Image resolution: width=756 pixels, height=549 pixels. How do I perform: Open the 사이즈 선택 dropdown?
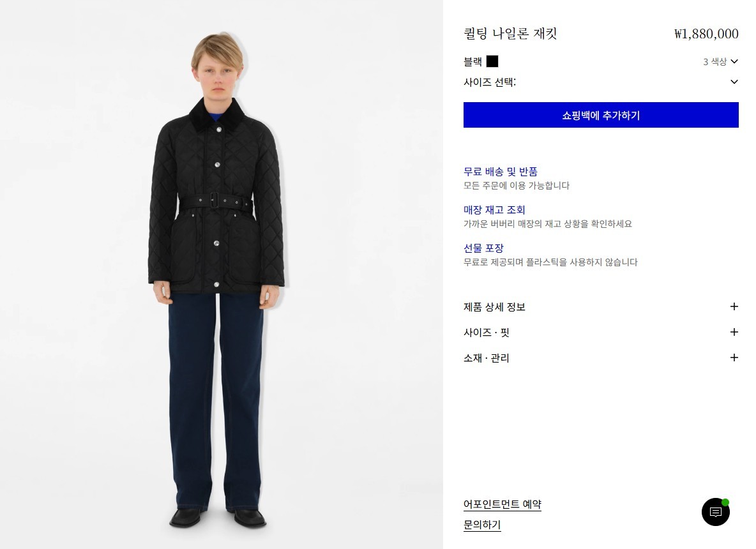pos(601,82)
